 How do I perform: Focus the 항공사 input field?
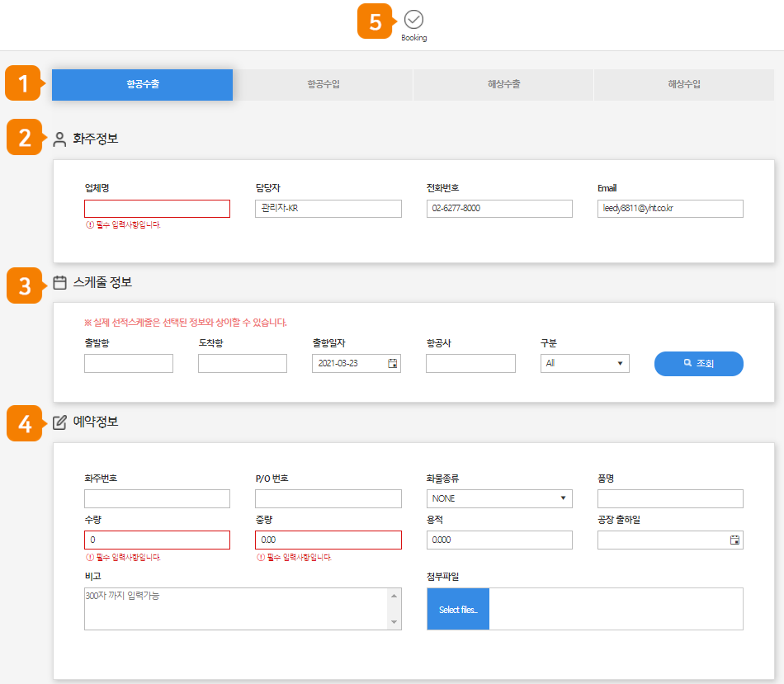point(470,364)
